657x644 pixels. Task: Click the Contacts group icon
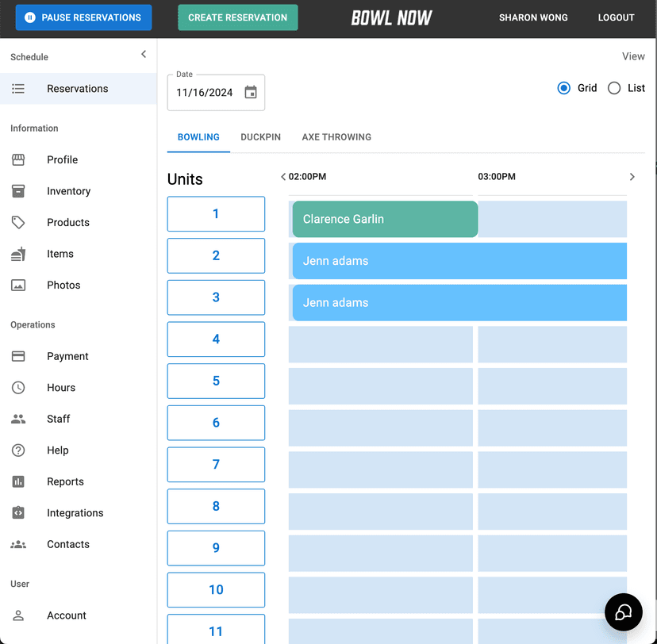(18, 544)
